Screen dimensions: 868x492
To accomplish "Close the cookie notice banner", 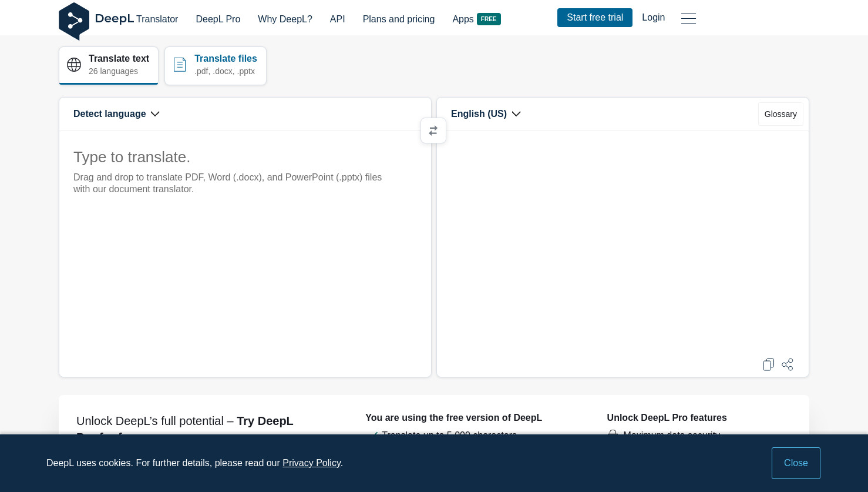I will (796, 463).
